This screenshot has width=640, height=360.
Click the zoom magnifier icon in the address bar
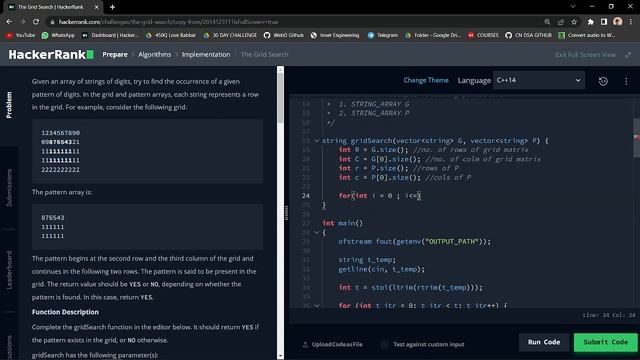coord(547,22)
